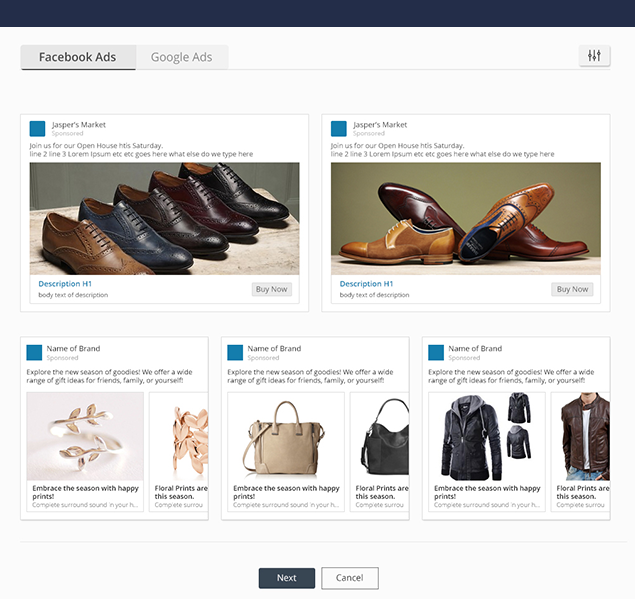This screenshot has height=599, width=635.
Task: Select the rose gold leaf ring image
Action: [x=179, y=436]
